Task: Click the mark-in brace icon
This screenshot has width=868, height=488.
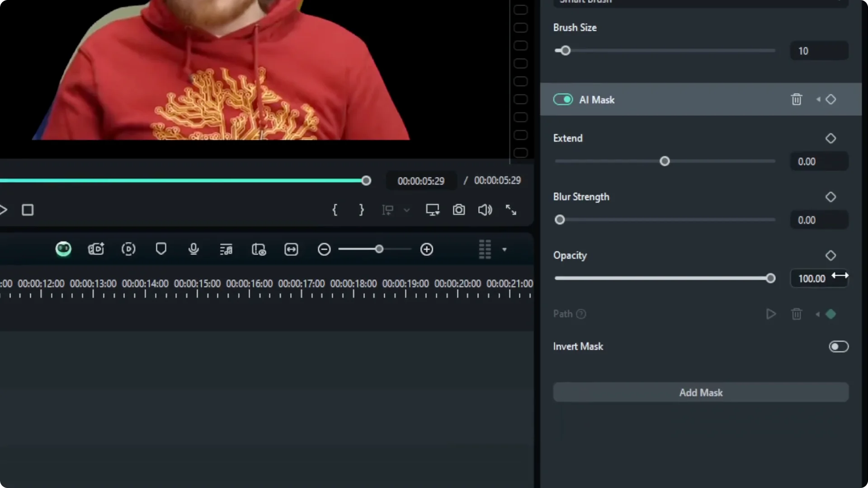Action: 335,210
